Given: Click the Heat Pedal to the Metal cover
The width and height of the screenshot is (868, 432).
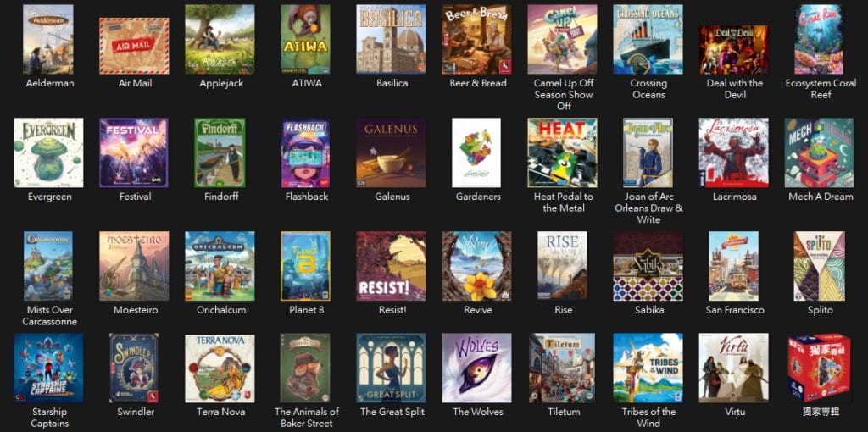Looking at the screenshot, I should pyautogui.click(x=562, y=152).
